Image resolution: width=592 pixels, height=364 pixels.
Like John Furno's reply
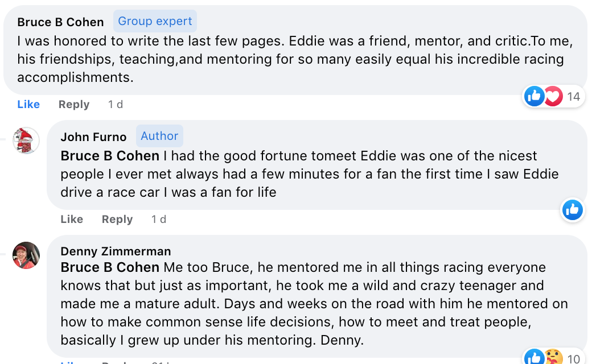pos(72,219)
